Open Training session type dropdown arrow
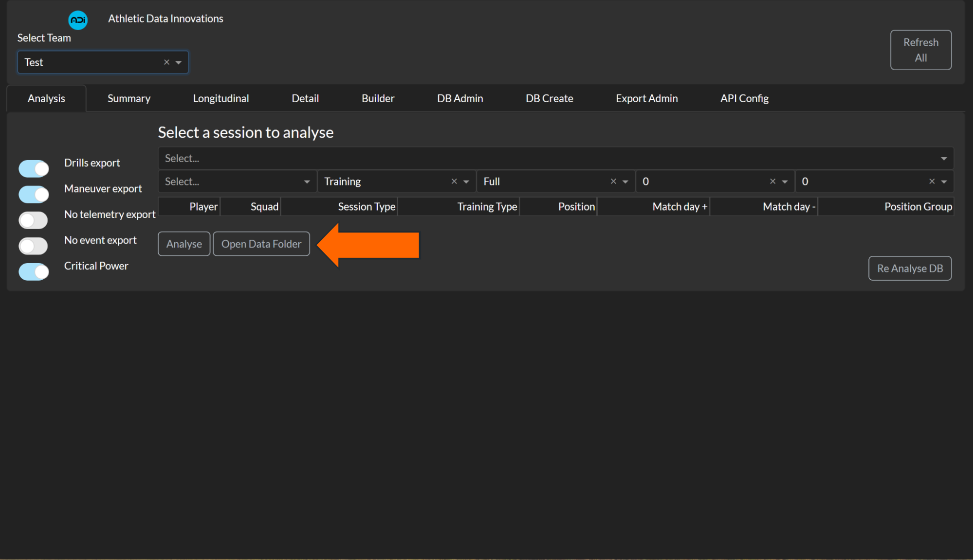Screen dimensions: 973x560 pyautogui.click(x=466, y=181)
